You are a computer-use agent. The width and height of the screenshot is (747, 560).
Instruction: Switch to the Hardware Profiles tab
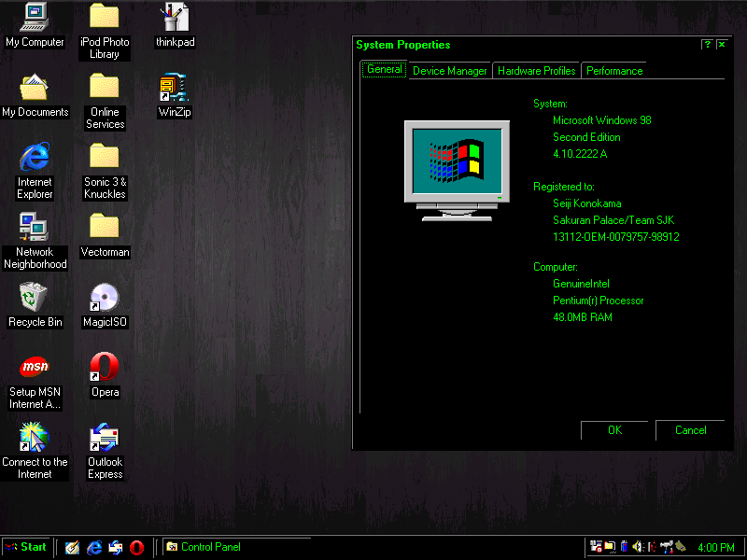pos(536,71)
